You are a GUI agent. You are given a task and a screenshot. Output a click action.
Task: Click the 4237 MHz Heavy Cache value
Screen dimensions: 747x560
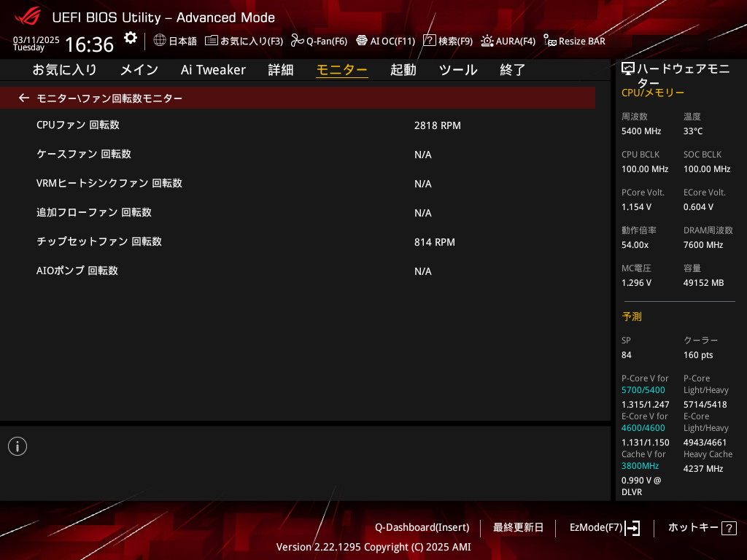pyautogui.click(x=703, y=469)
